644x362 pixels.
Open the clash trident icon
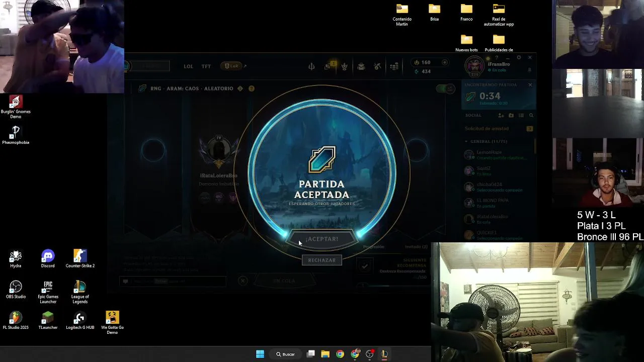pyautogui.click(x=311, y=66)
